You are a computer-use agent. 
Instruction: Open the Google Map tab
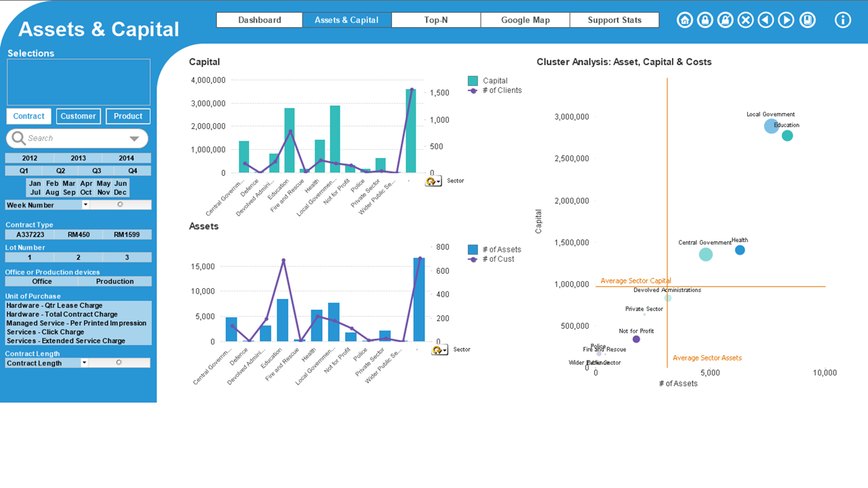pyautogui.click(x=525, y=20)
